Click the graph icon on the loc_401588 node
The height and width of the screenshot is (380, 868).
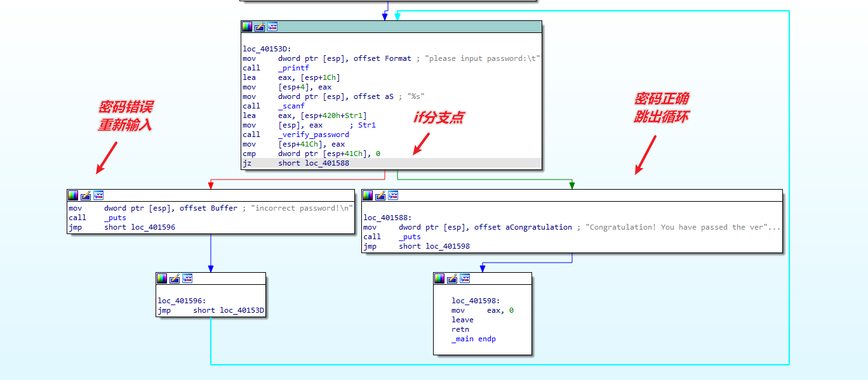pos(393,195)
